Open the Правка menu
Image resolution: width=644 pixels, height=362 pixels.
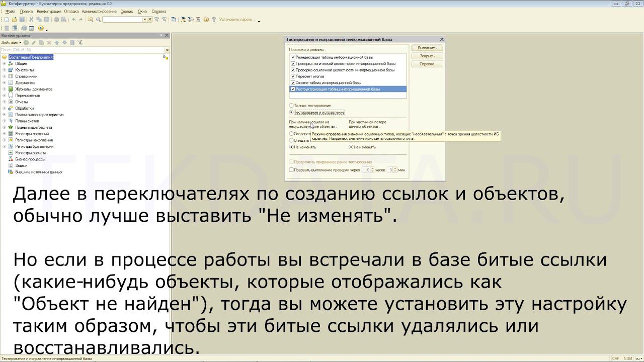27,11
